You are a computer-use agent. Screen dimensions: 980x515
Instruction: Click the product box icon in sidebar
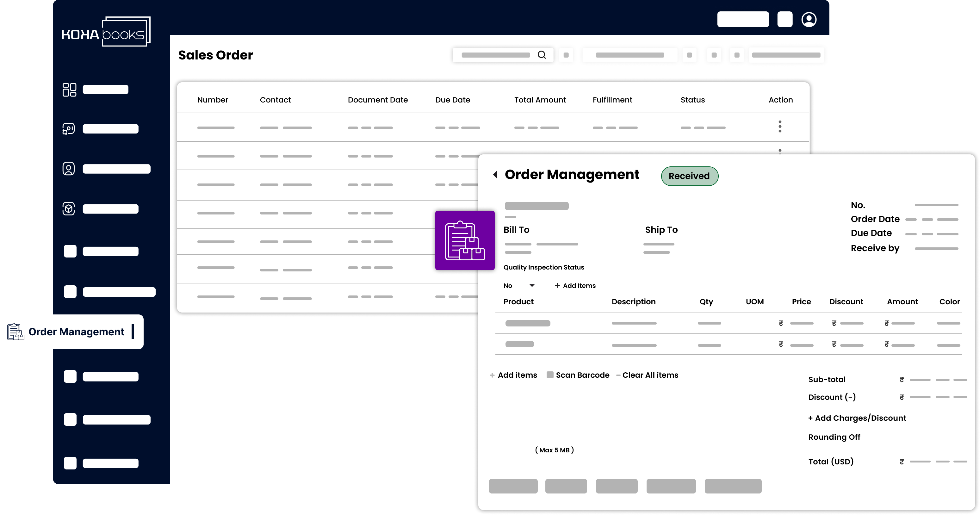(68, 209)
